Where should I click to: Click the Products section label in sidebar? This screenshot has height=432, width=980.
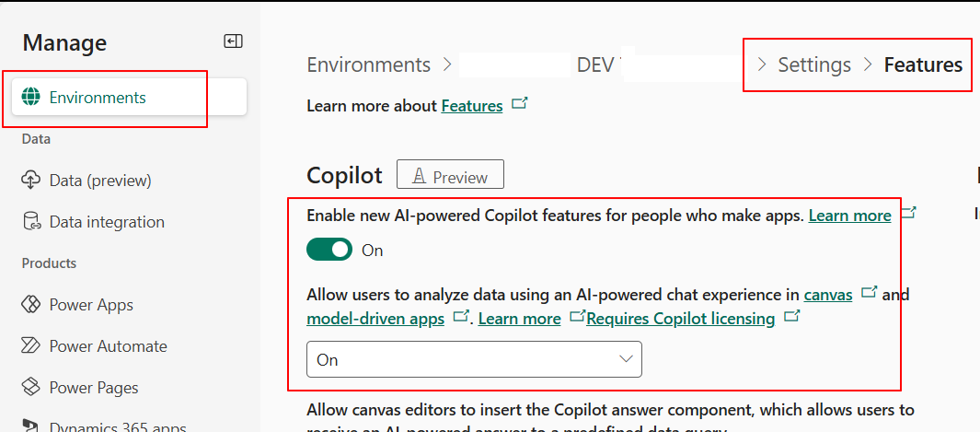pyautogui.click(x=50, y=263)
